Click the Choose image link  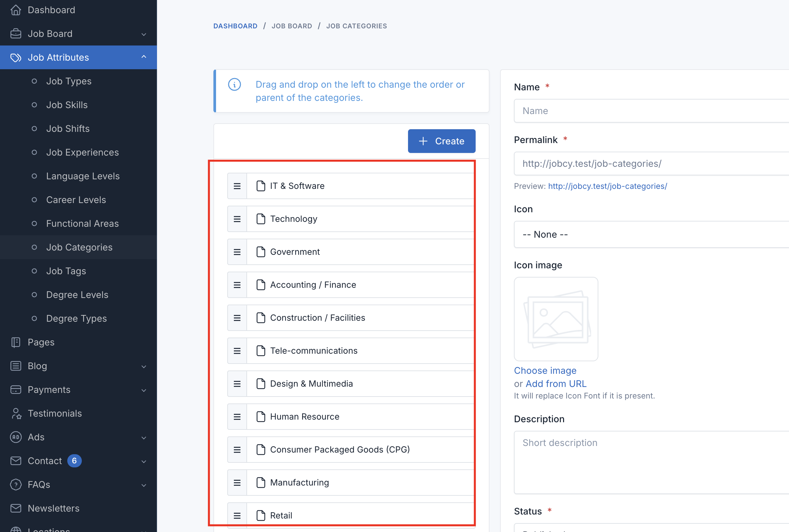pos(545,370)
